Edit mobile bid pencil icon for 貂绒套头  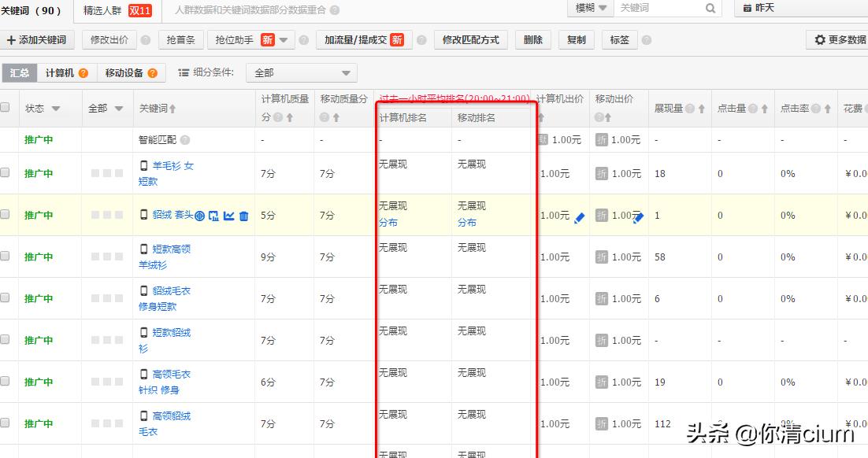click(x=638, y=218)
